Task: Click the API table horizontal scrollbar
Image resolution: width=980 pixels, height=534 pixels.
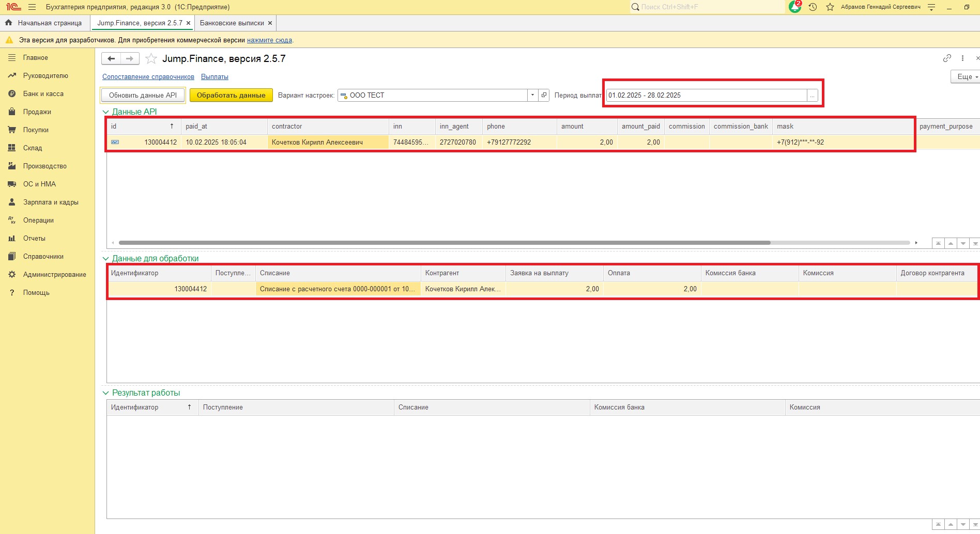Action: pyautogui.click(x=445, y=243)
